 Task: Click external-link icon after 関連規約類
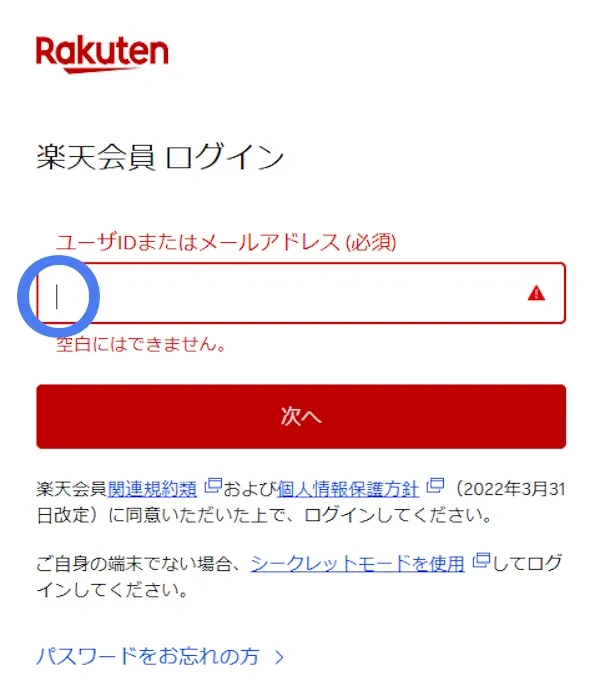click(x=213, y=485)
